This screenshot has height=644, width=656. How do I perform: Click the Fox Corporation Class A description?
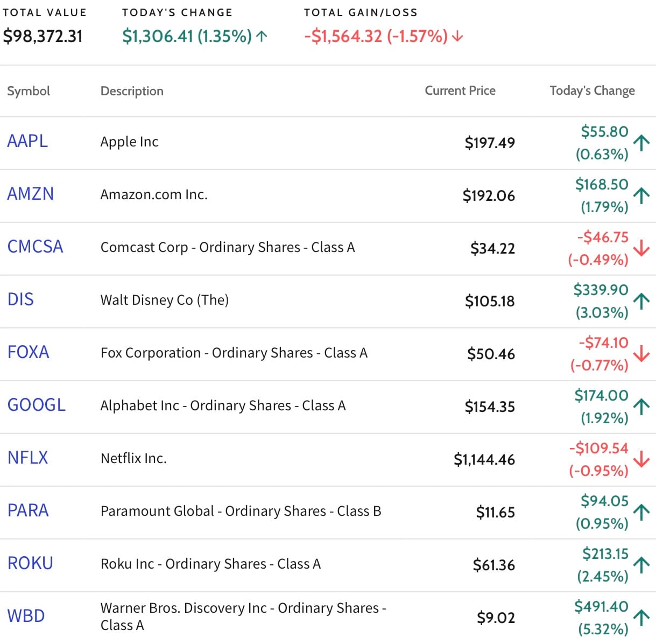tap(234, 353)
